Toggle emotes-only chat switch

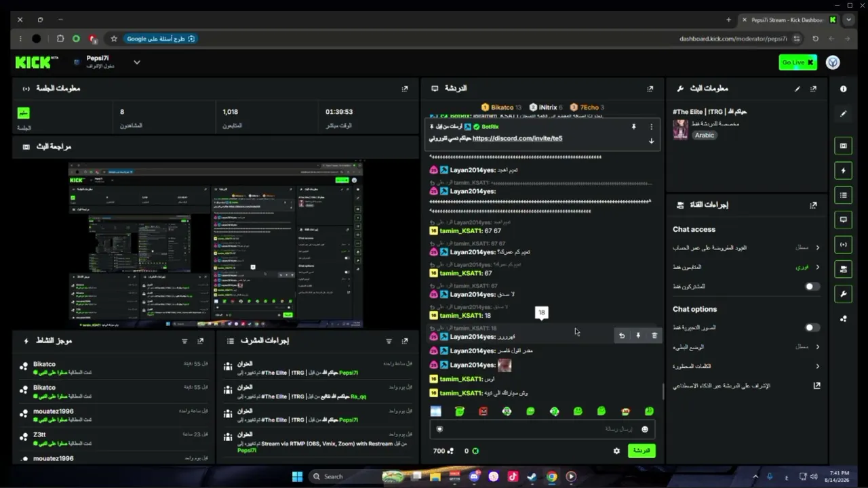coord(812,327)
